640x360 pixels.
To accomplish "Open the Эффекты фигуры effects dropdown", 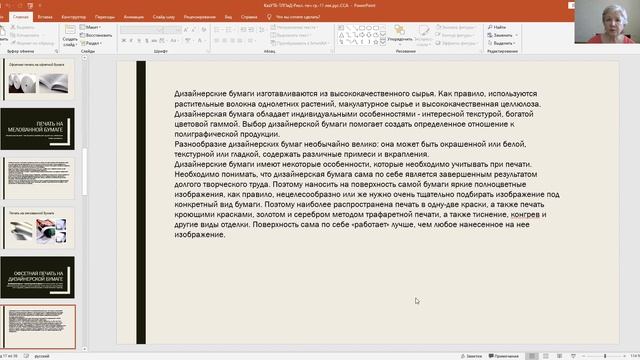I will tap(456, 43).
